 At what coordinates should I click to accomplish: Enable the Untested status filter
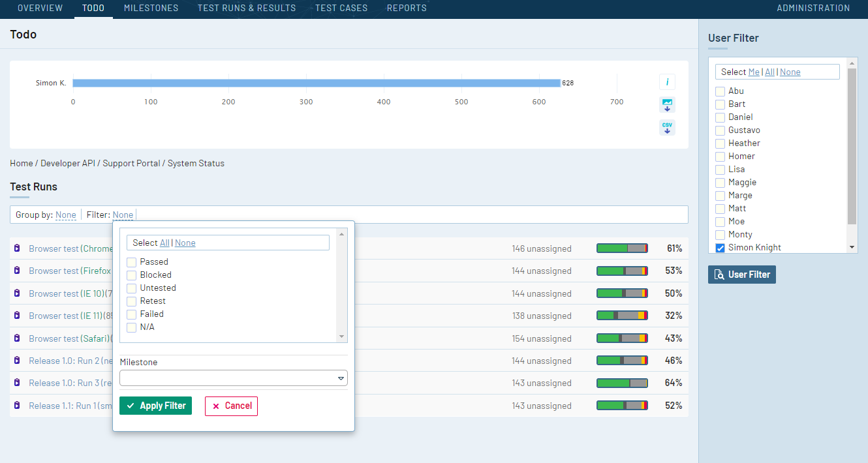pos(131,288)
